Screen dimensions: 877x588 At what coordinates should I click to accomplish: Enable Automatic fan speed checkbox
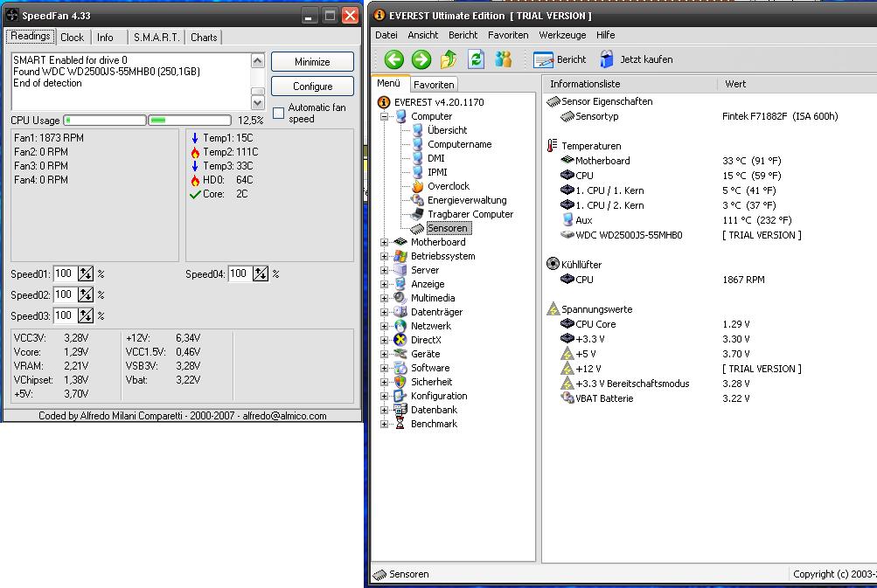pos(278,113)
